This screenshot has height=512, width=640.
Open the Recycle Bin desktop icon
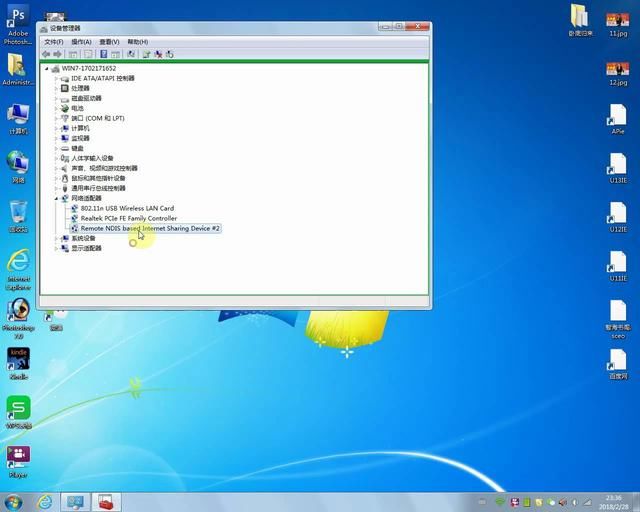click(x=18, y=214)
